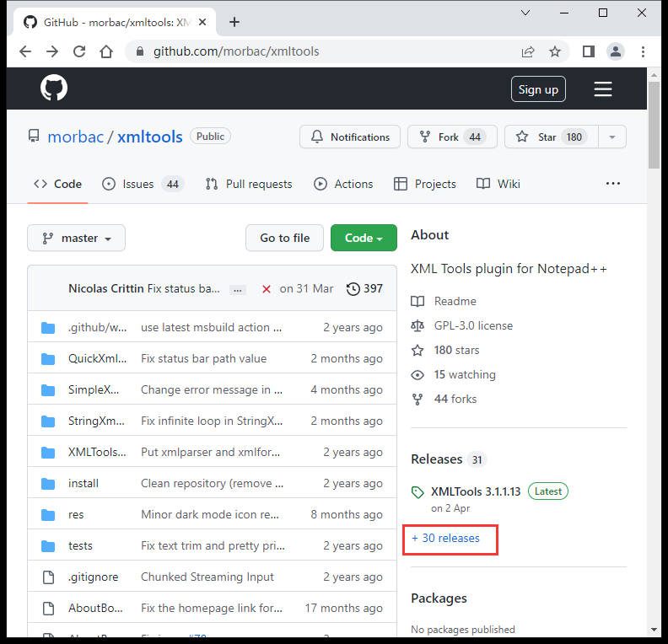Switch to the Issues tab
This screenshot has width=668, height=644.
[143, 184]
